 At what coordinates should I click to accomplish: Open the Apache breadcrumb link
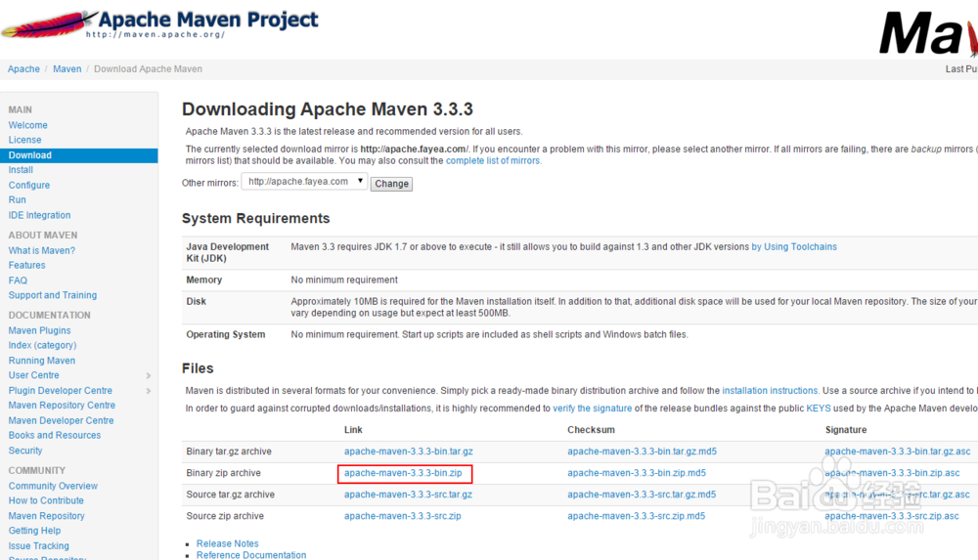coord(23,69)
